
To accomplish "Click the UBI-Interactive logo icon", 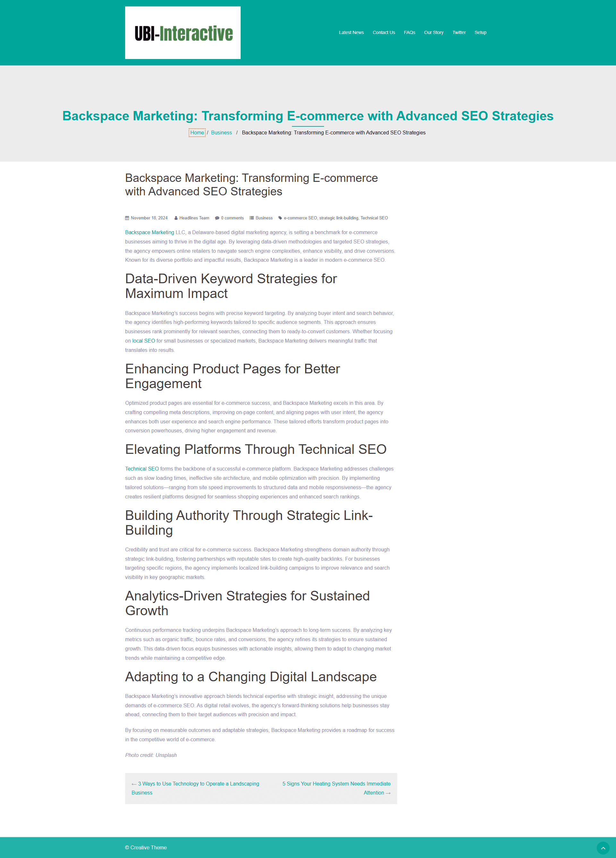I will click(183, 32).
